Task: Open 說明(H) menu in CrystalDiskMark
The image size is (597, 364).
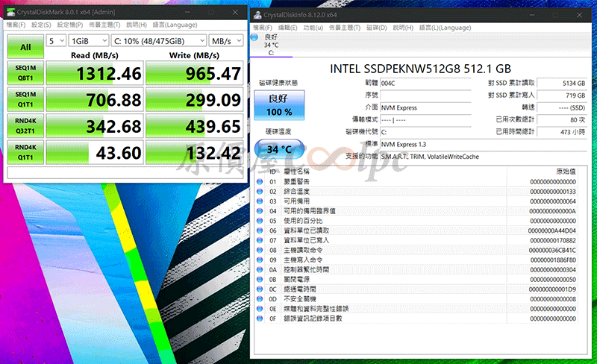Action: (x=137, y=25)
